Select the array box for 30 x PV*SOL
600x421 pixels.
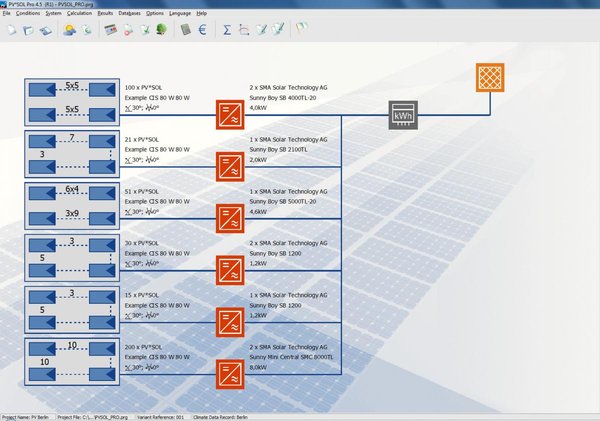click(x=72, y=258)
